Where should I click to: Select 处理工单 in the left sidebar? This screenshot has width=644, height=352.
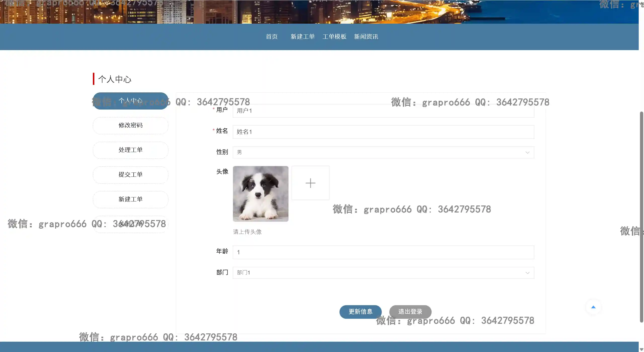pos(130,150)
